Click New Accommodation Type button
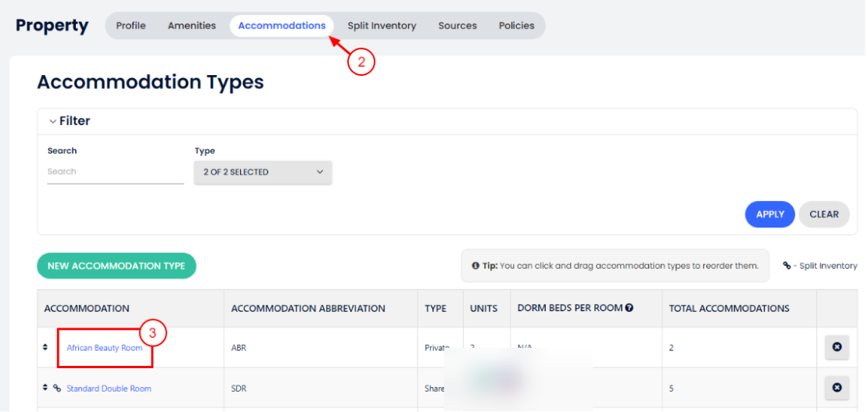This screenshot has height=412, width=868. pos(117,266)
